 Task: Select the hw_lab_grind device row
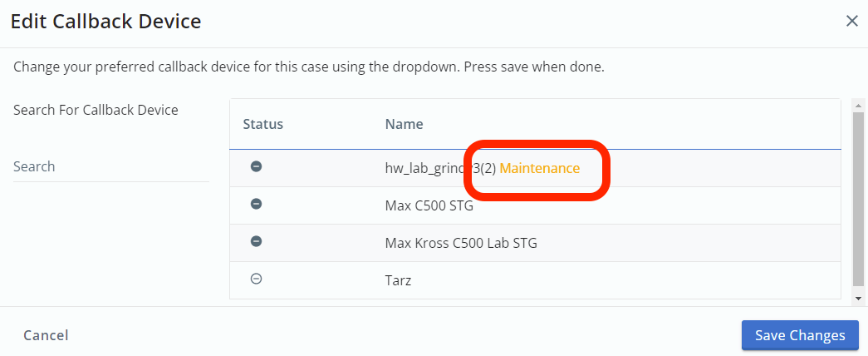point(535,168)
